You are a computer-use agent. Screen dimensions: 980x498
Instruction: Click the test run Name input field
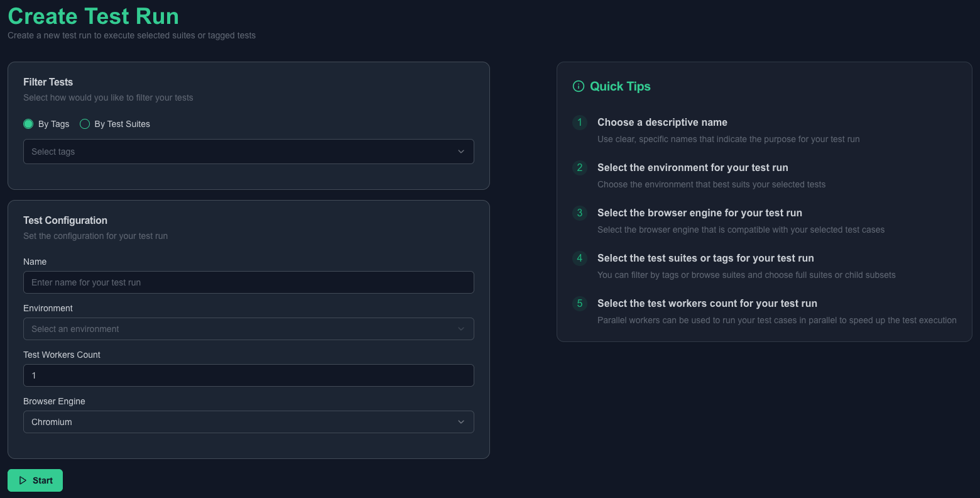pos(248,282)
